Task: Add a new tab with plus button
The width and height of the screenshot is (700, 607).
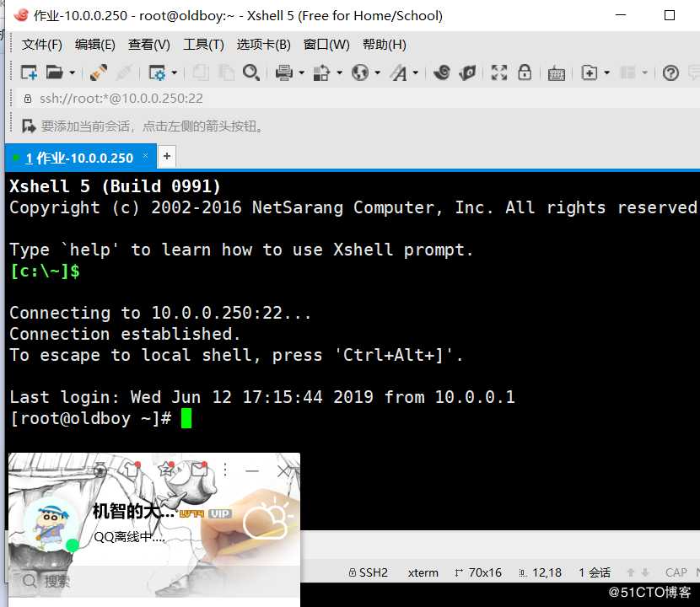Action: (x=167, y=156)
